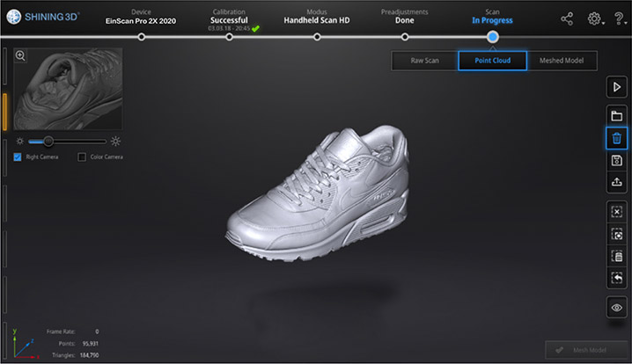Image resolution: width=632 pixels, height=364 pixels.
Task: Open project folder icon in right toolbar
Action: click(x=616, y=116)
